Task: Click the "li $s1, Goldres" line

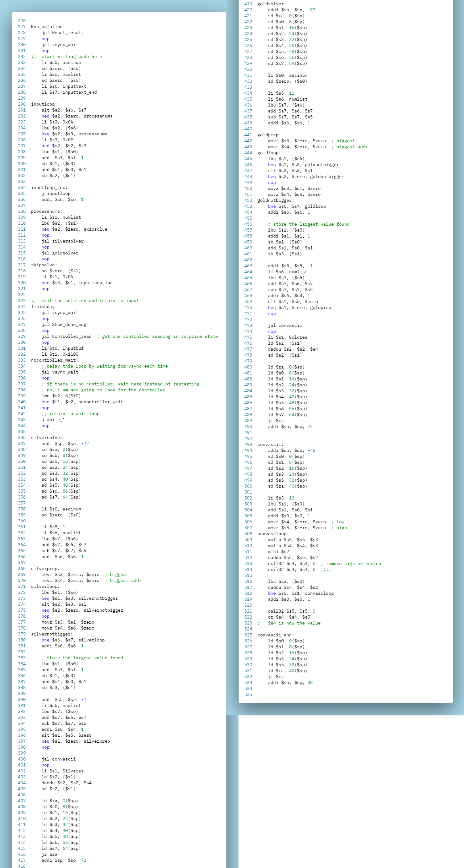Action: pyautogui.click(x=288, y=337)
